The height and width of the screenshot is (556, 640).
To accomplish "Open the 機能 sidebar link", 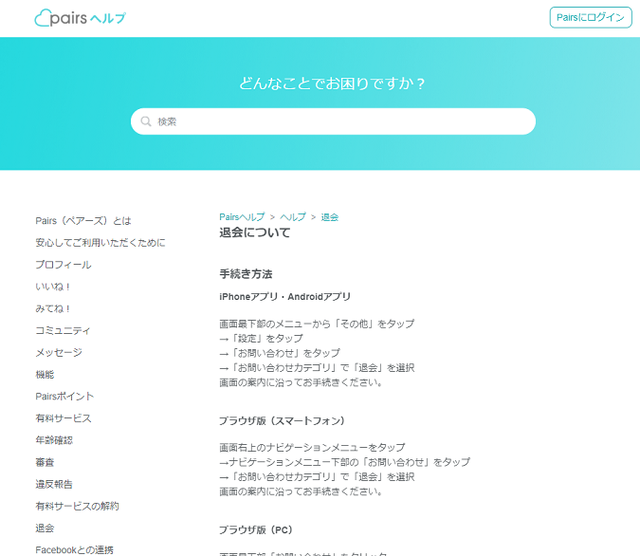I will click(45, 374).
